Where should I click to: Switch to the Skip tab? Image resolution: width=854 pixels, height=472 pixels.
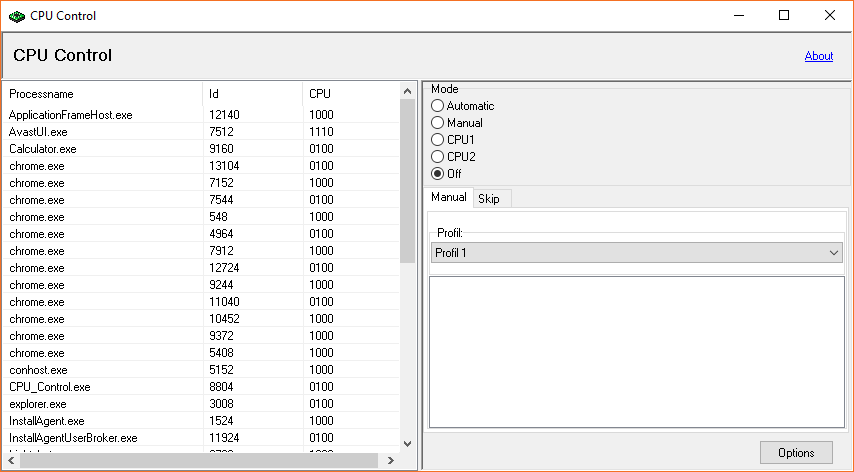[489, 199]
